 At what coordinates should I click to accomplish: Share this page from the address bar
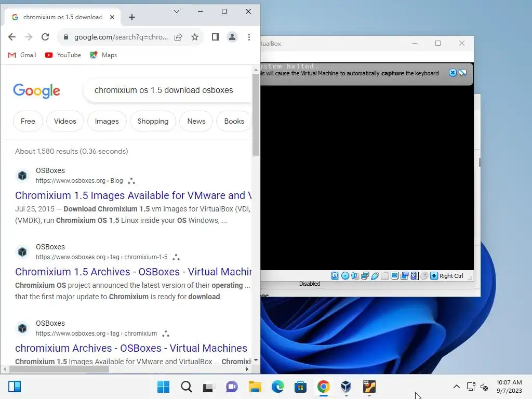point(179,37)
